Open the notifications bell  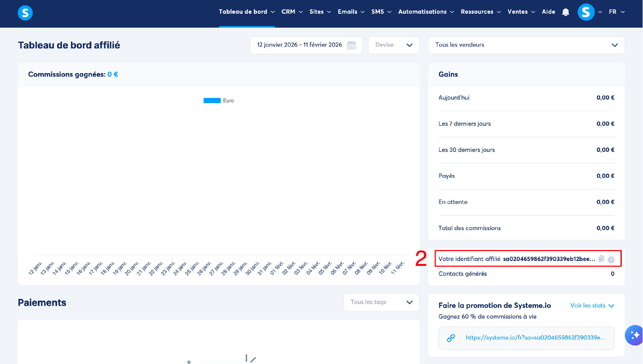tap(565, 12)
